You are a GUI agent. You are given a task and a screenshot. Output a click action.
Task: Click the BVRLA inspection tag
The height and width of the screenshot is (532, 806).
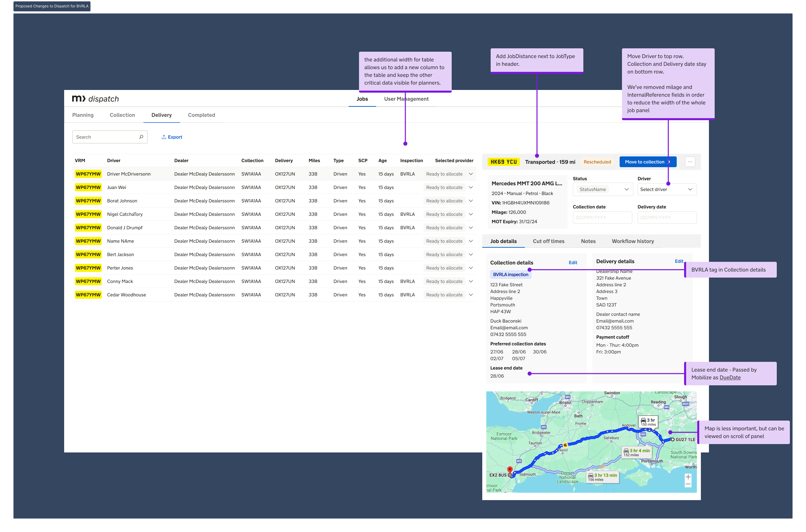point(510,275)
